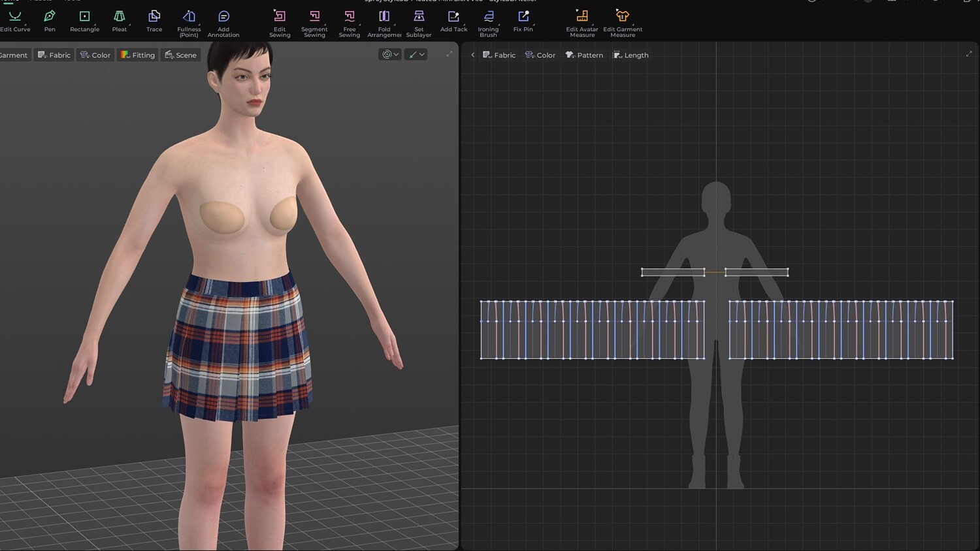Open the Garment display options in 3D view
Screen dimensions: 980x551
click(x=14, y=55)
